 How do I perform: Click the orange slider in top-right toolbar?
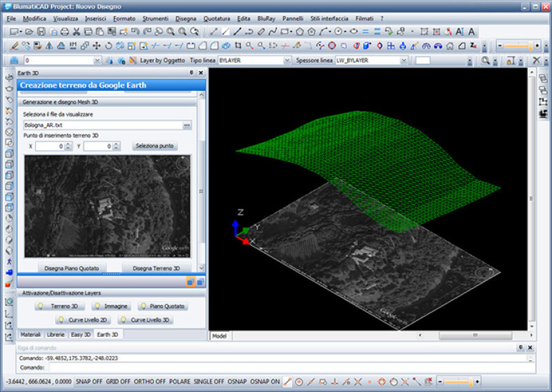[518, 46]
